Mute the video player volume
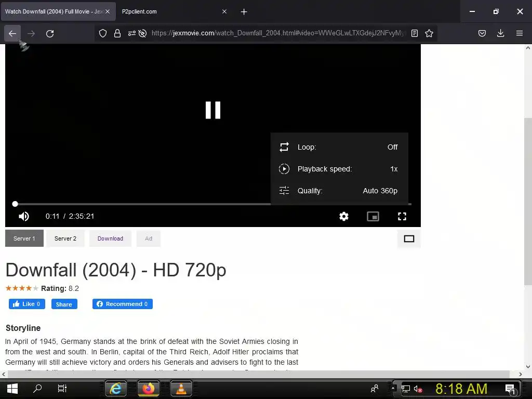Screen dimensions: 532x399 point(24,217)
